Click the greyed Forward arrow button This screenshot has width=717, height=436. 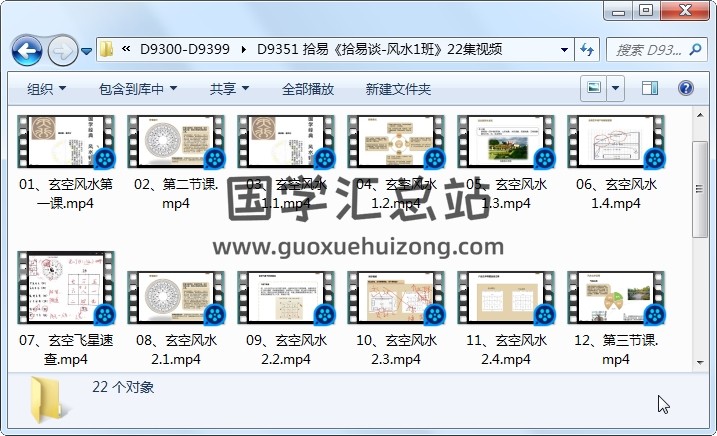click(x=63, y=50)
